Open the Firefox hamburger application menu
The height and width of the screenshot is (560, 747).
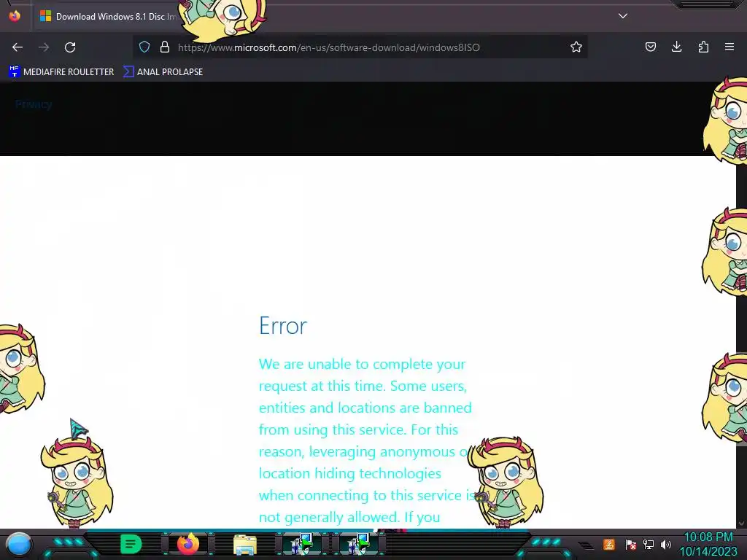729,47
